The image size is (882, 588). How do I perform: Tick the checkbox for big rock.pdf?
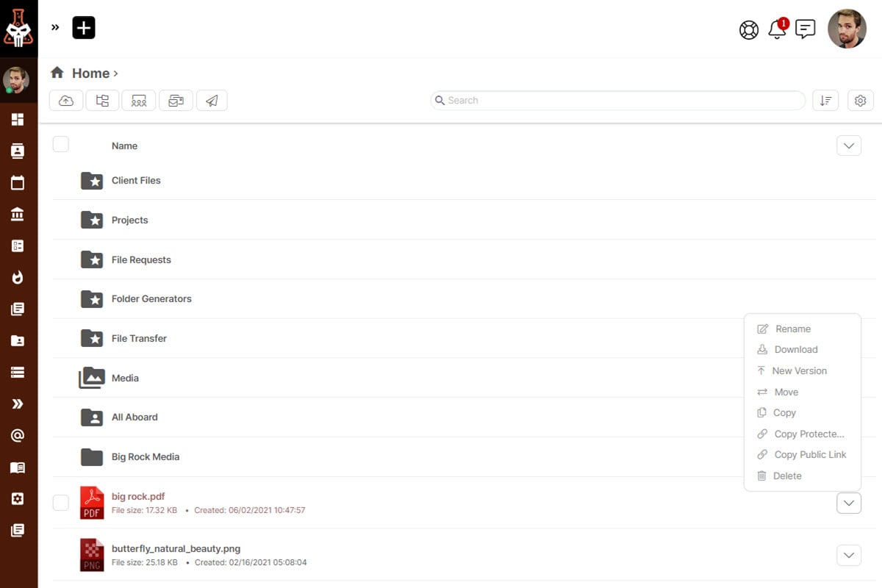[61, 503]
